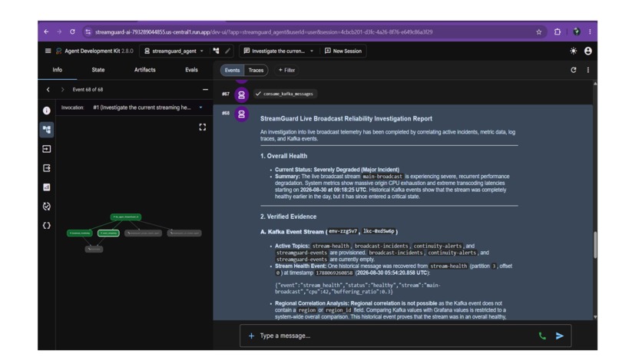This screenshot has width=619, height=364.
Task: Send the message arrow icon
Action: (560, 336)
